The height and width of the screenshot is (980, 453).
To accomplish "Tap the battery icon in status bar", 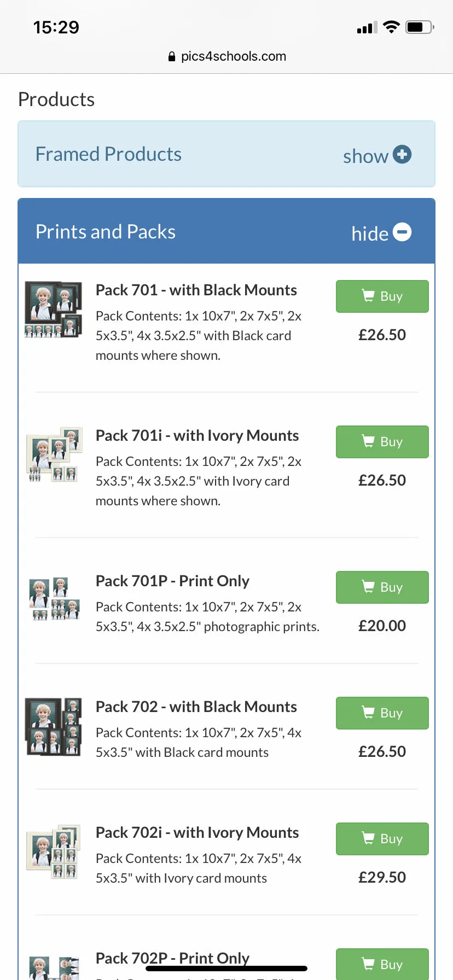I will [x=420, y=27].
